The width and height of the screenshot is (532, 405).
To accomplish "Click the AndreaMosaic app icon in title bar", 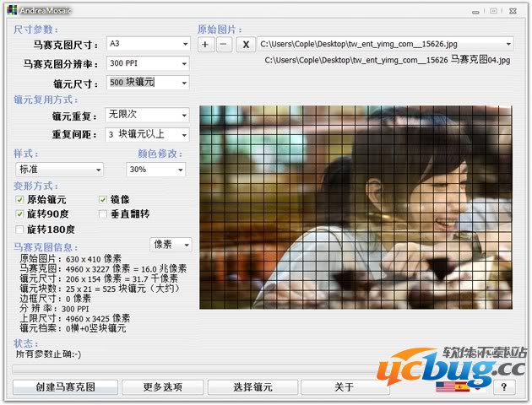I will [x=8, y=9].
